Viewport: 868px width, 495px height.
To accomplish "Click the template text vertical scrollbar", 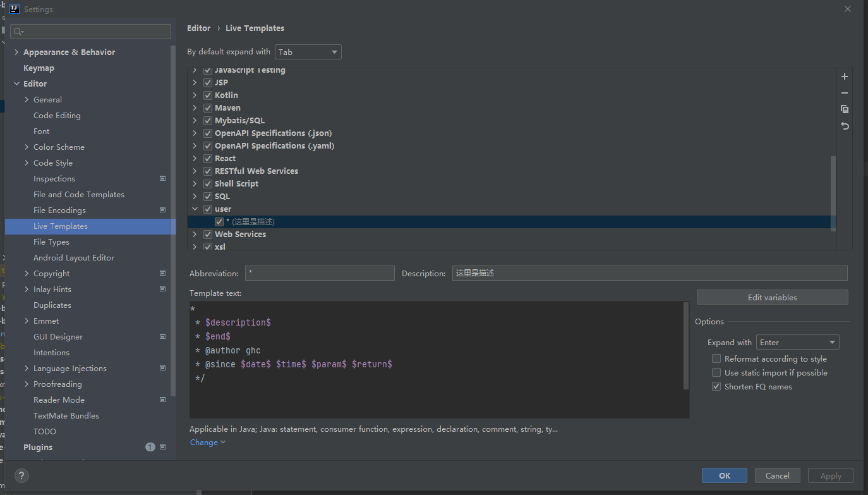I will (686, 346).
